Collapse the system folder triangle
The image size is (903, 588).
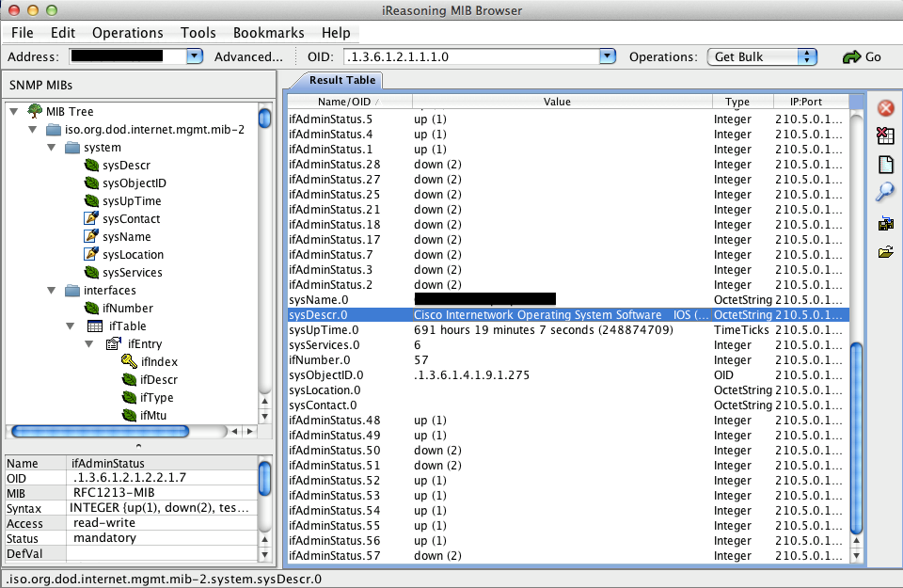click(x=51, y=148)
